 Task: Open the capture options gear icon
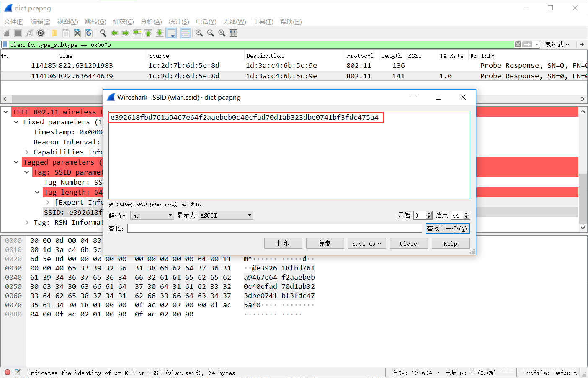tap(41, 33)
